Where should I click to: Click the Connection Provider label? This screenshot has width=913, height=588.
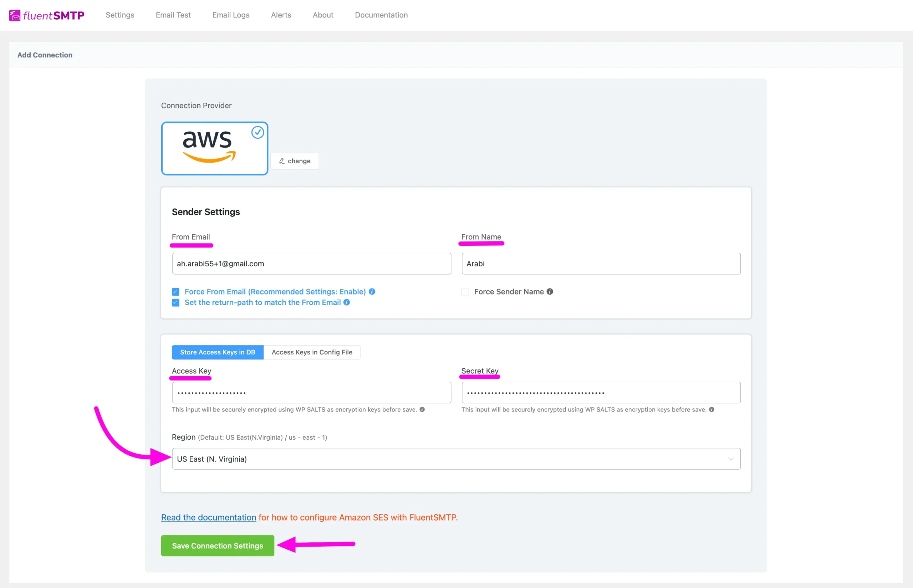click(196, 106)
